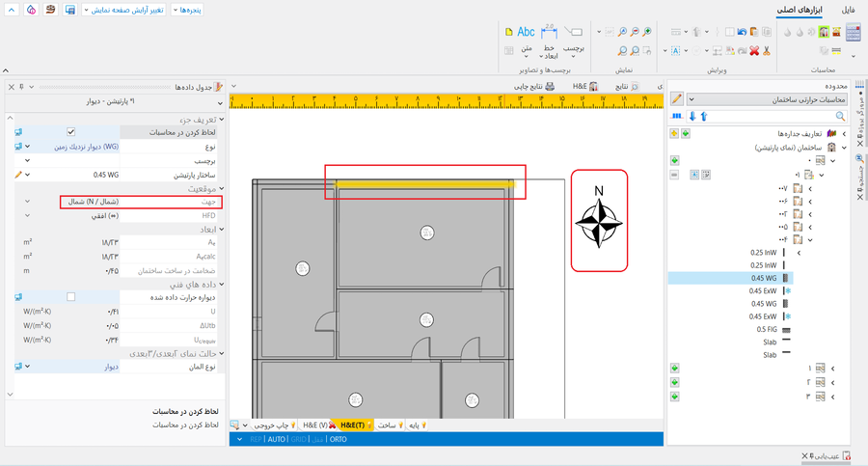Switch to the 'ساخت' bottom tab
This screenshot has width=868, height=466.
pyautogui.click(x=387, y=425)
